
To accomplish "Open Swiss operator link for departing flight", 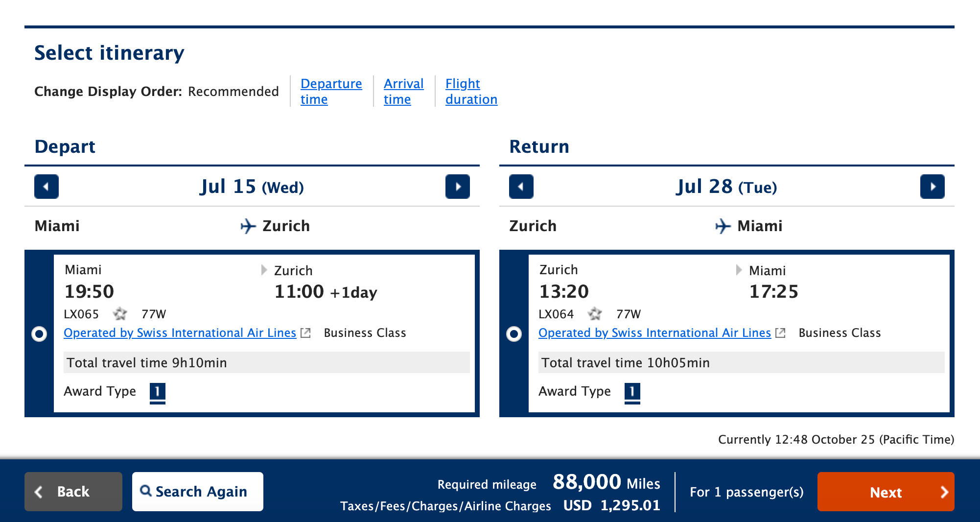I will pos(180,333).
